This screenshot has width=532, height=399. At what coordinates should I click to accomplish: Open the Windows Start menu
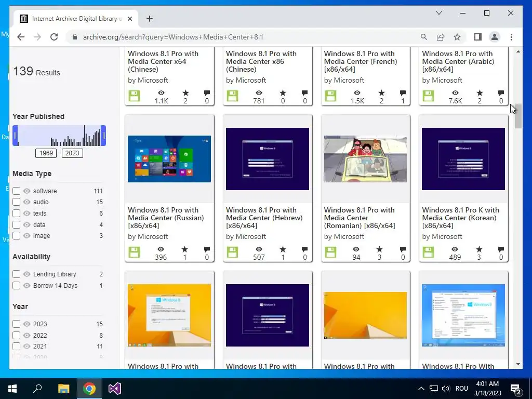pyautogui.click(x=12, y=389)
